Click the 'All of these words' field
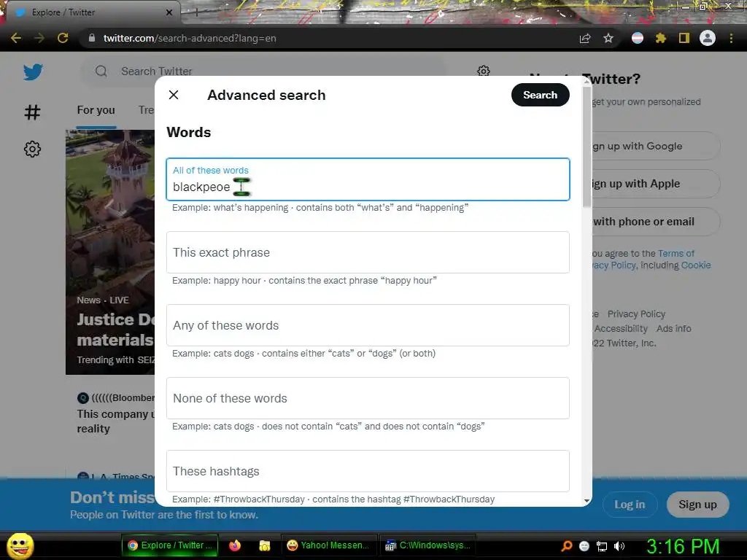This screenshot has height=560, width=747. 368,179
